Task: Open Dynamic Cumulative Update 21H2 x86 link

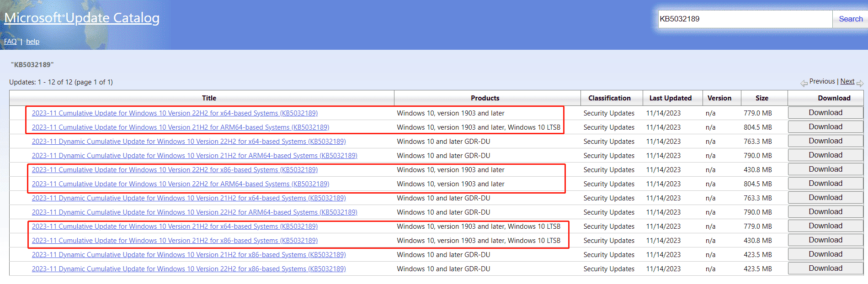Action: pyautogui.click(x=189, y=255)
